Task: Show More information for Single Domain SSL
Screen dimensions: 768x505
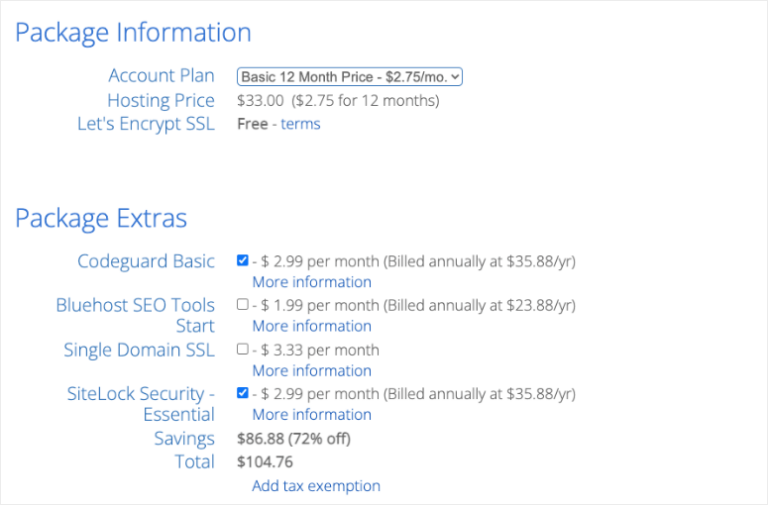Action: (x=311, y=370)
